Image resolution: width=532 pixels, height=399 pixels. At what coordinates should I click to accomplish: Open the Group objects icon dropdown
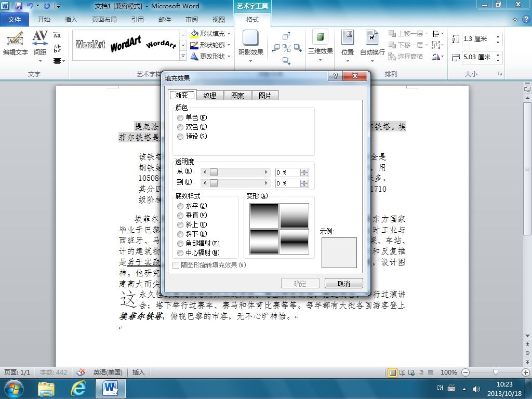tap(437, 45)
